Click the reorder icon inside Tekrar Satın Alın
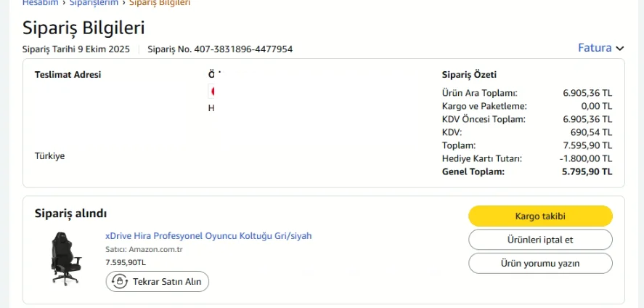Viewport: 644px width, 308px height. [121, 282]
